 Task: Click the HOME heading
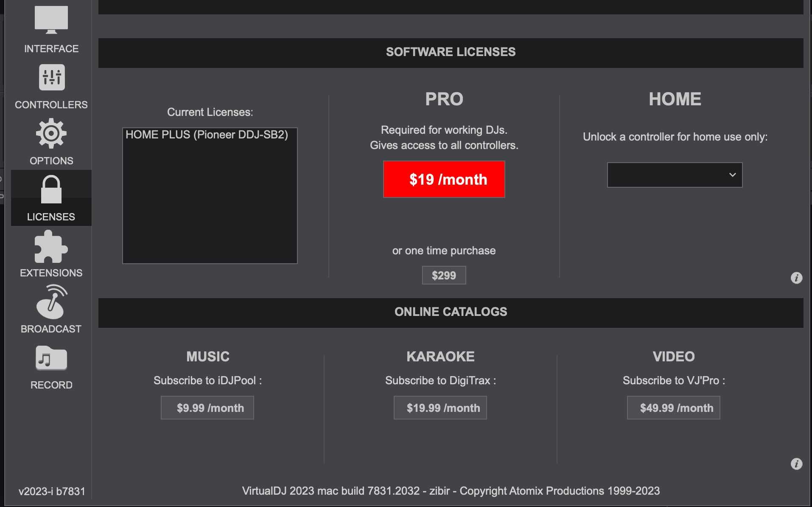(x=675, y=99)
